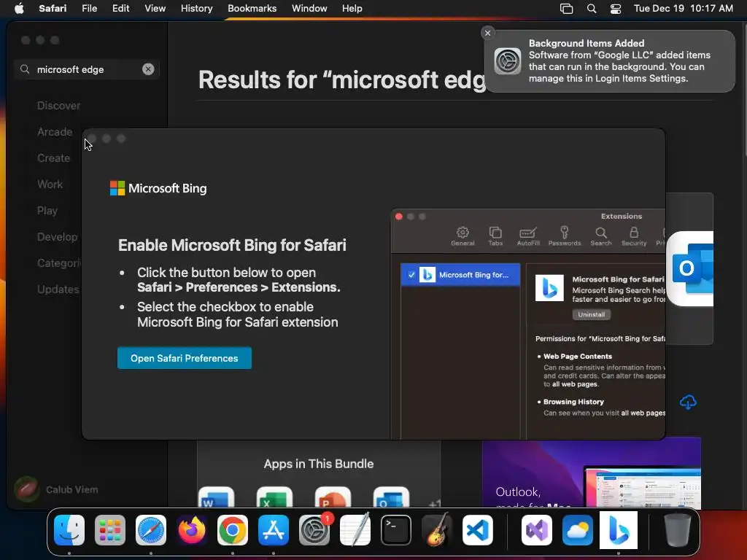Select Create in App Store sidebar

point(53,158)
